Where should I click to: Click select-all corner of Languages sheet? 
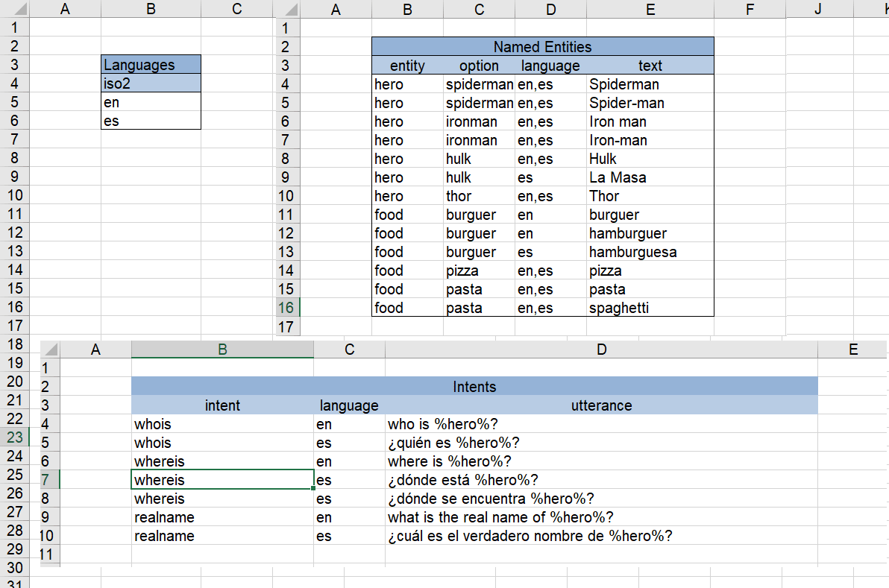coord(15,8)
